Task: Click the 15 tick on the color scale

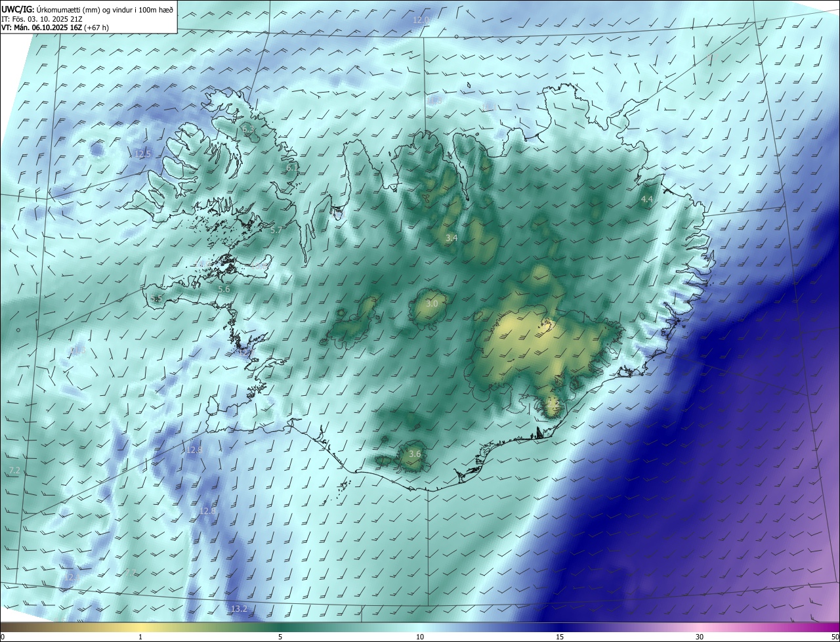Action: [x=560, y=637]
